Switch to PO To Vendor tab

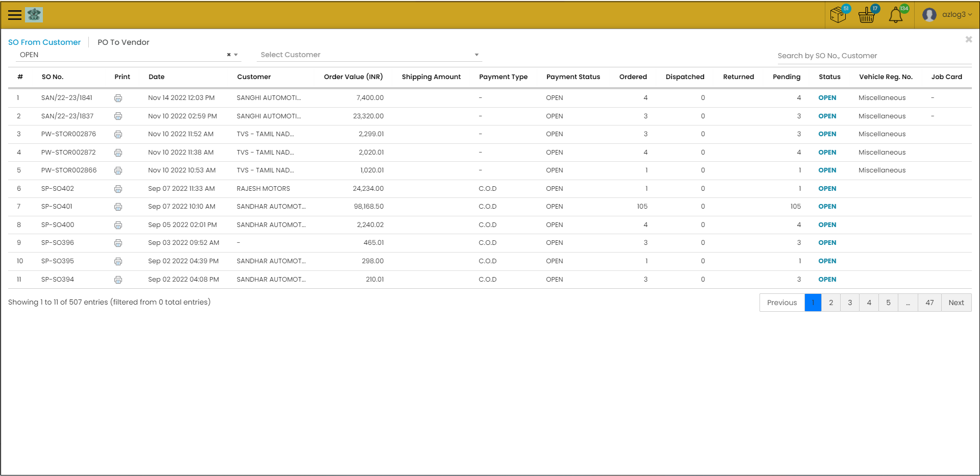tap(124, 42)
